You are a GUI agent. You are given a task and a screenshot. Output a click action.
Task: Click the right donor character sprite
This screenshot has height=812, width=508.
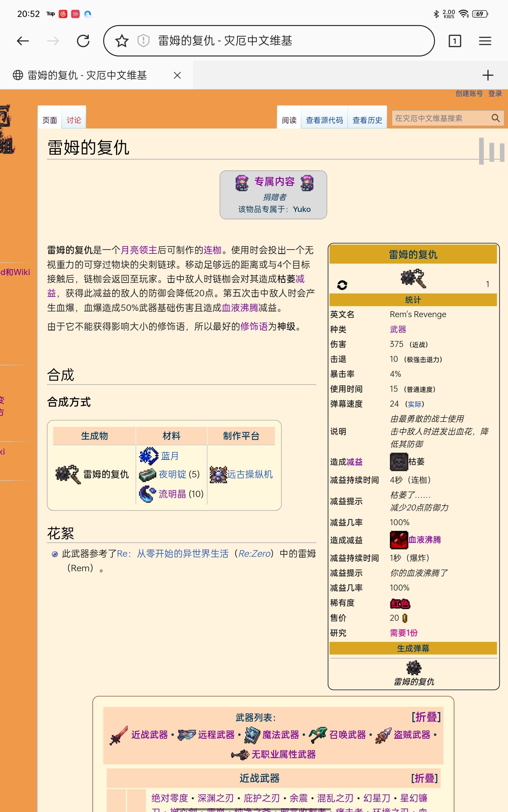coord(307,183)
